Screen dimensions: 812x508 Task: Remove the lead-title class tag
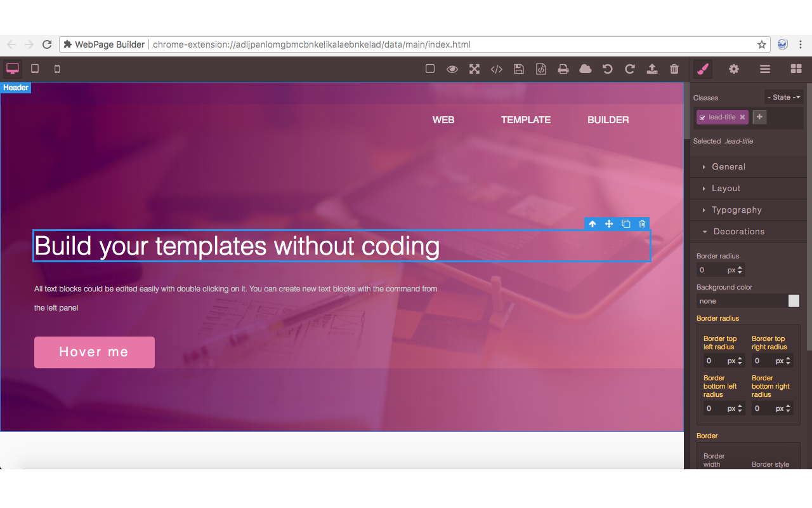click(x=742, y=117)
